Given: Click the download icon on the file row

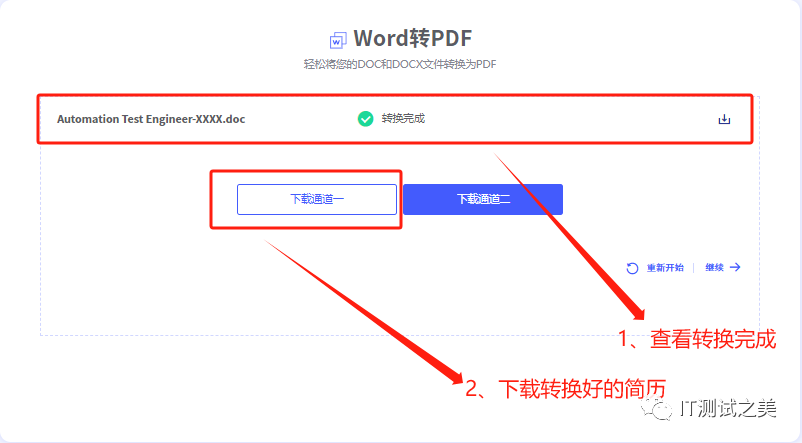Looking at the screenshot, I should [724, 119].
